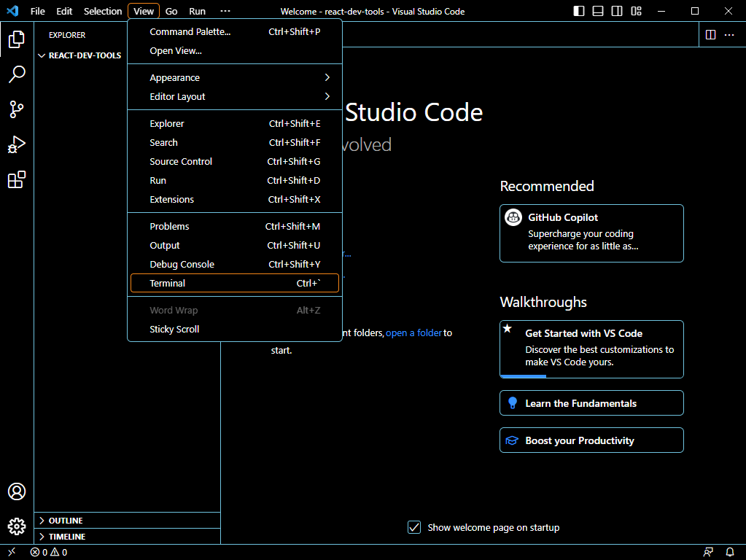Click the Split Editor Right icon

point(711,35)
